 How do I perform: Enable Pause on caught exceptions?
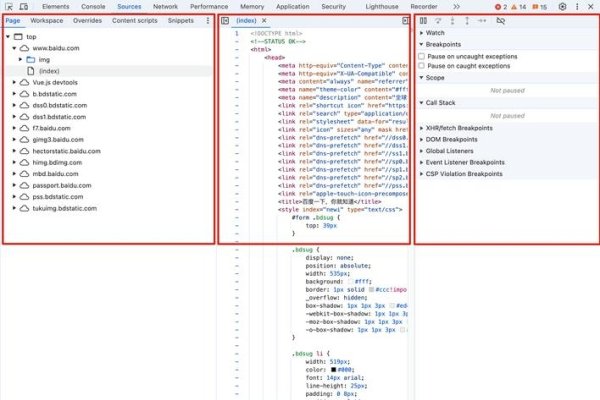pos(422,66)
